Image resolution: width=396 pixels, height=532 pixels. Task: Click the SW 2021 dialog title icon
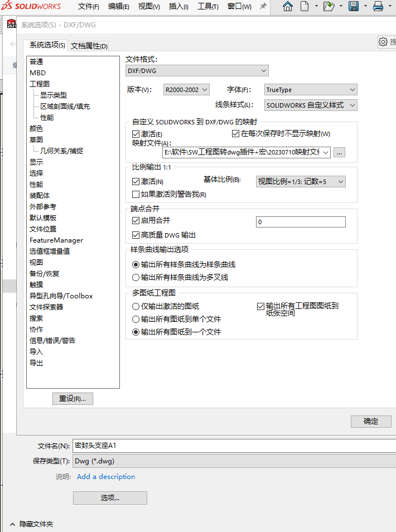12,24
